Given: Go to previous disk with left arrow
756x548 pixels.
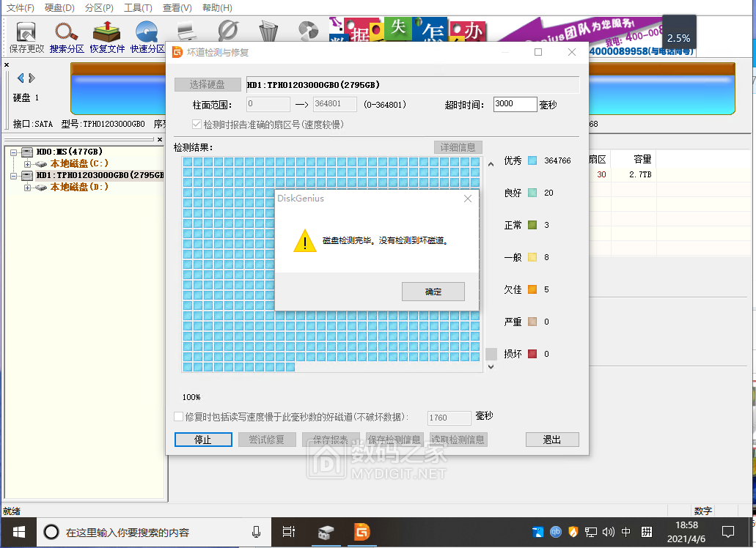Looking at the screenshot, I should (21, 78).
